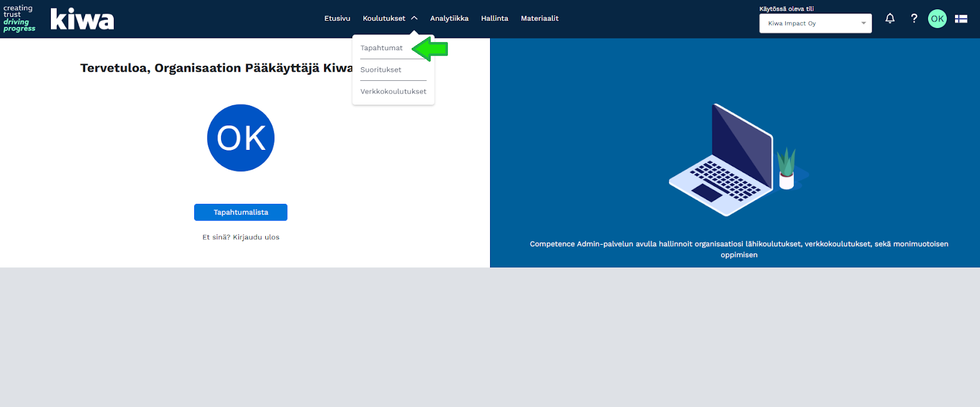Open the Materiaalit section

tap(540, 18)
